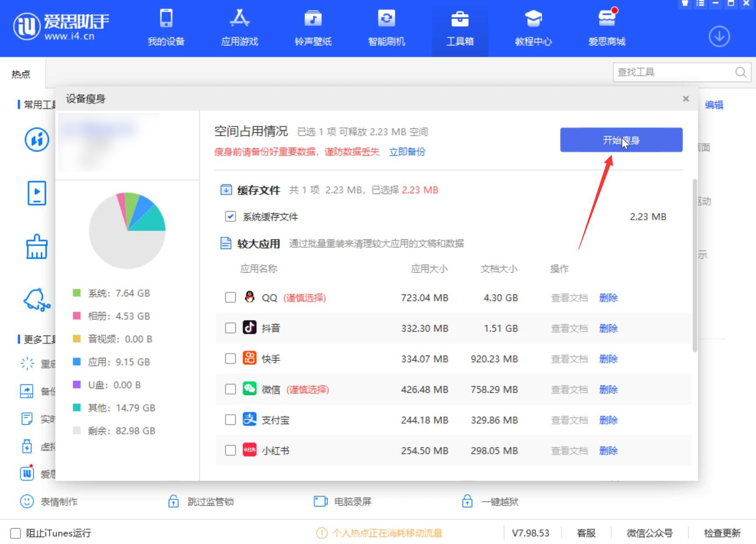
Task: Click 编辑 link behind dialog
Action: click(x=714, y=105)
